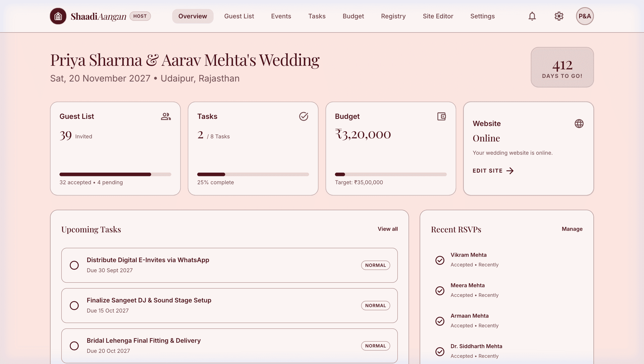Click "39 Invited" count
This screenshot has width=644, height=364.
click(x=76, y=136)
